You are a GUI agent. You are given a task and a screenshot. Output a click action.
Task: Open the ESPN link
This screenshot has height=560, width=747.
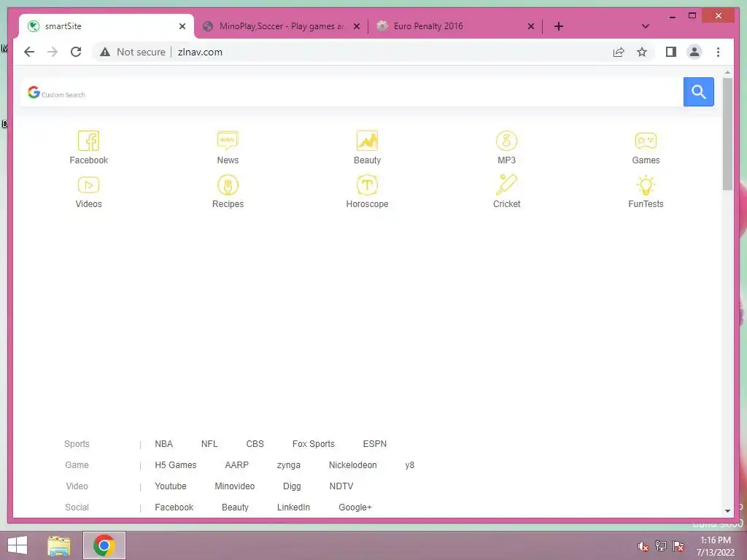pos(374,444)
